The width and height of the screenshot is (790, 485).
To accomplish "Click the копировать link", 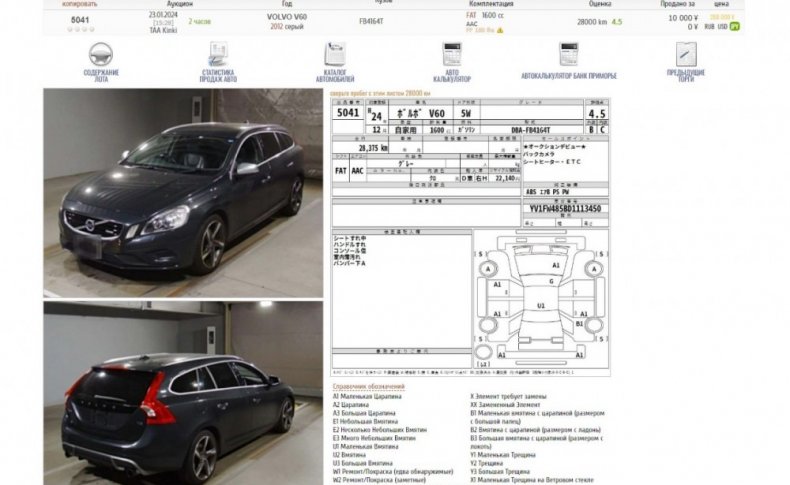I will pos(80,4).
